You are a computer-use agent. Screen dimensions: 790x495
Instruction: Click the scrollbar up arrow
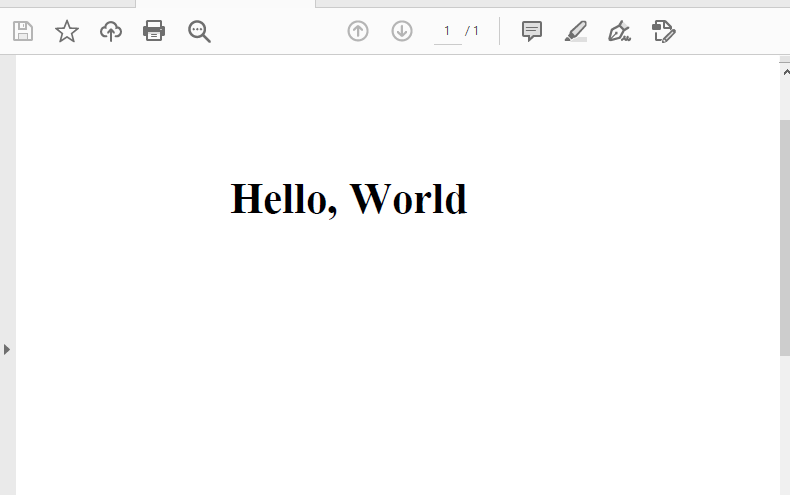tap(785, 72)
